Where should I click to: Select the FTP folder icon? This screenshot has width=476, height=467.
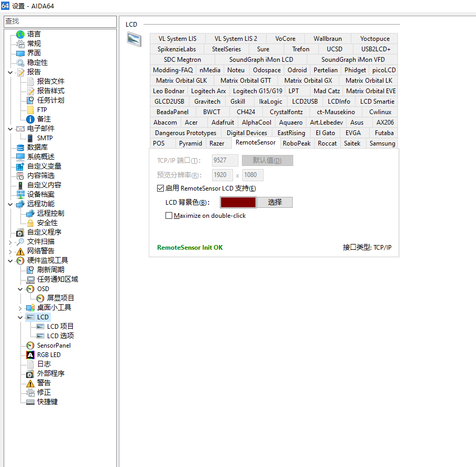30,110
